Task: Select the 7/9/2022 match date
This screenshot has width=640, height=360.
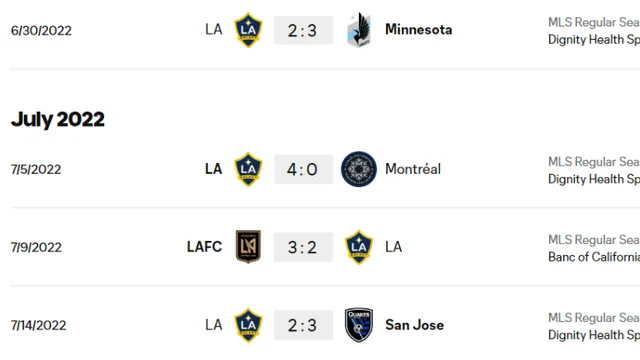Action: (x=36, y=247)
